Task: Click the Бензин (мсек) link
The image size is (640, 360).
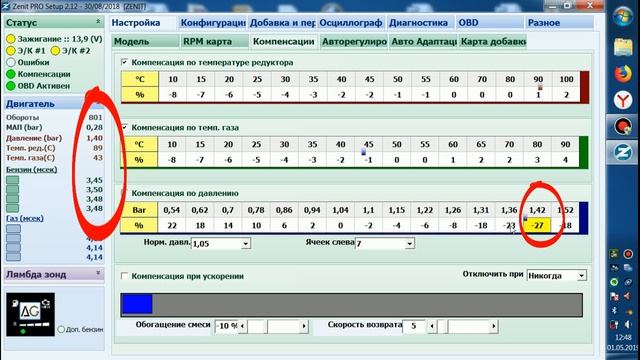Action: [x=31, y=169]
